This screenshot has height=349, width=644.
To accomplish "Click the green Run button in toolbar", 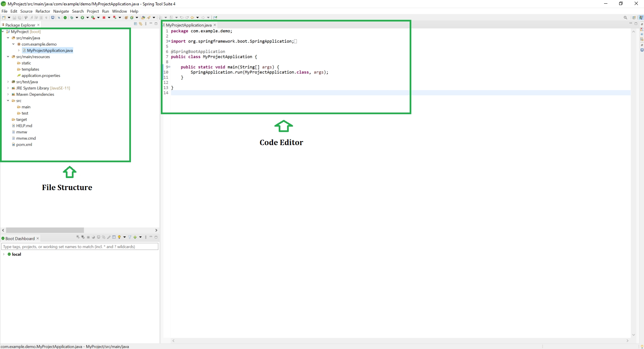I will coord(82,17).
